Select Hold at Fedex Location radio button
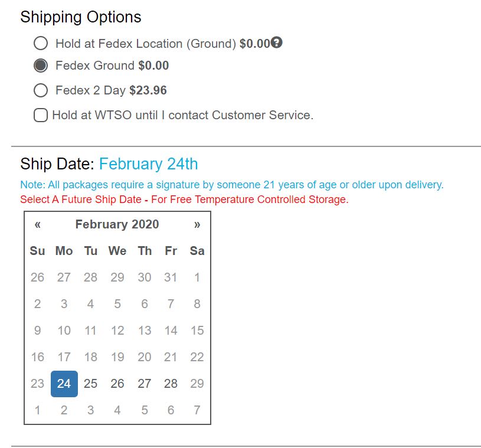481x448 pixels. (41, 43)
